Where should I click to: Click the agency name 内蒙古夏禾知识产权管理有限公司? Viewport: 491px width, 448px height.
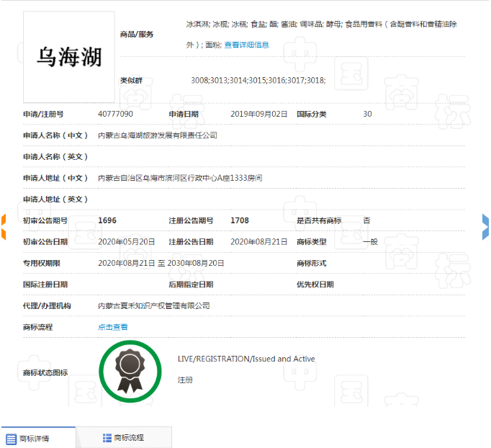pos(153,306)
